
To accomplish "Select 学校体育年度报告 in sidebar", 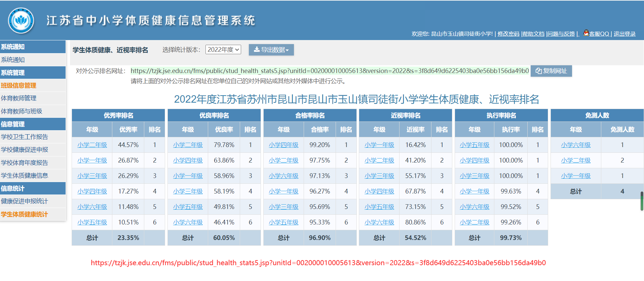I will 33,163.
